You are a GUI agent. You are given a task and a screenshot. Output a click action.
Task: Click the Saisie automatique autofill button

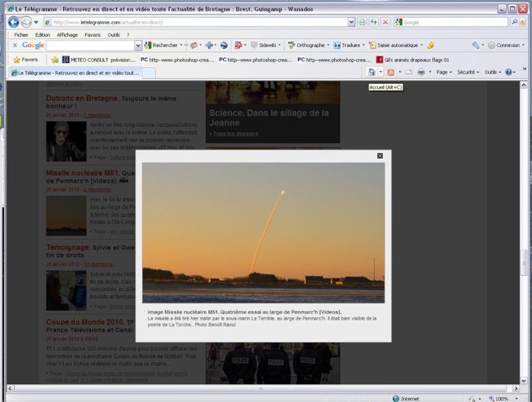pyautogui.click(x=394, y=45)
